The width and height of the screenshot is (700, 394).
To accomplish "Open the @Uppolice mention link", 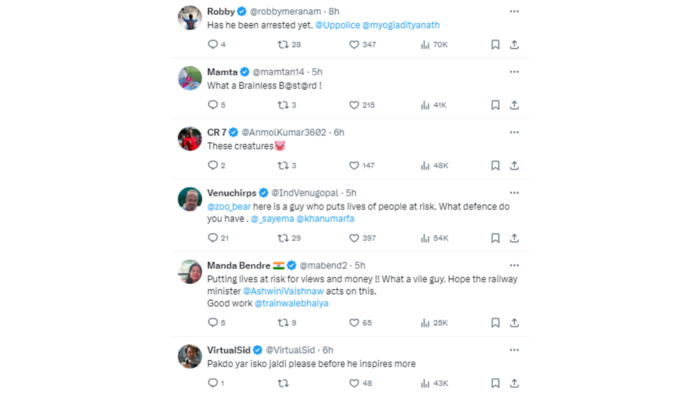I will (338, 25).
